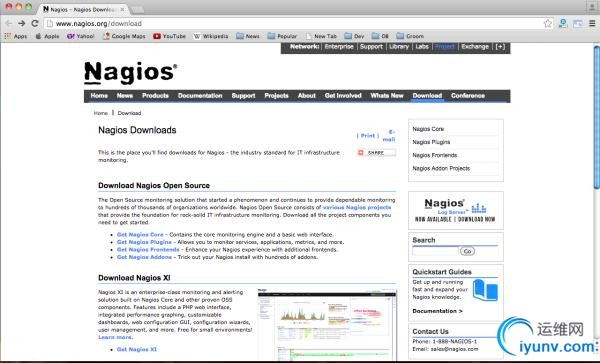The image size is (600, 363).
Task: Click the Get Nagios Plugins link
Action: 144,242
